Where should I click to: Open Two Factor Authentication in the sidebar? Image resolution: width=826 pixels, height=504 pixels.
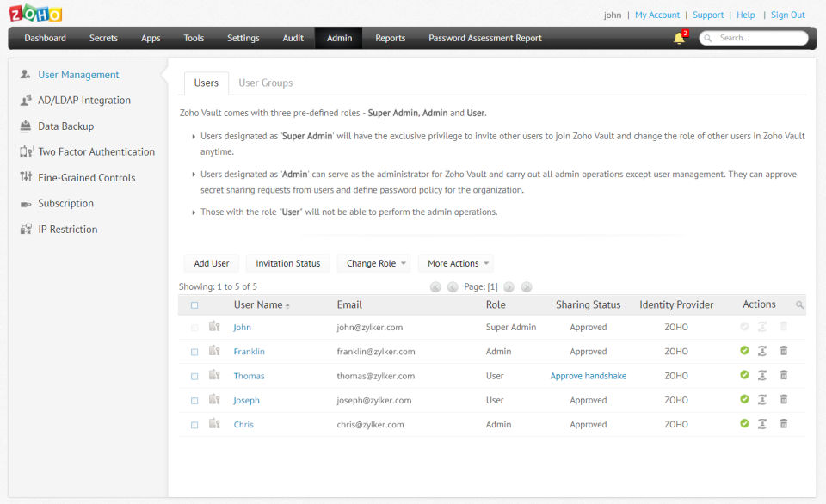(96, 151)
